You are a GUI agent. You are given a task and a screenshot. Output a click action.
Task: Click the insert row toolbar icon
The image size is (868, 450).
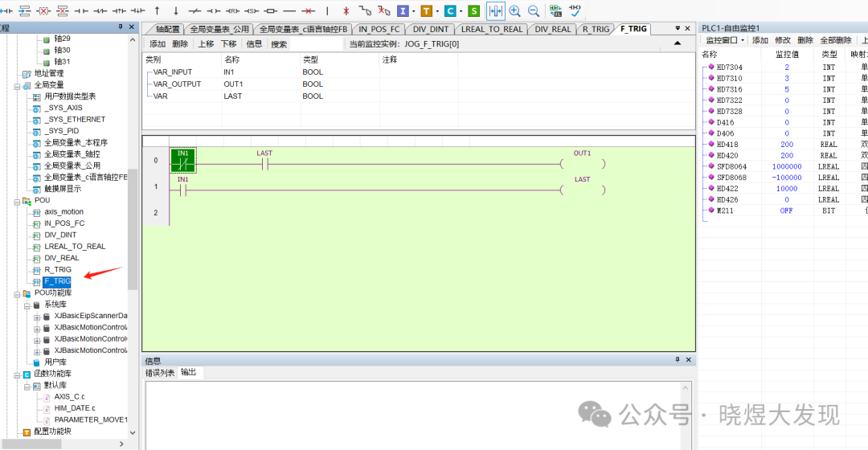click(x=24, y=10)
